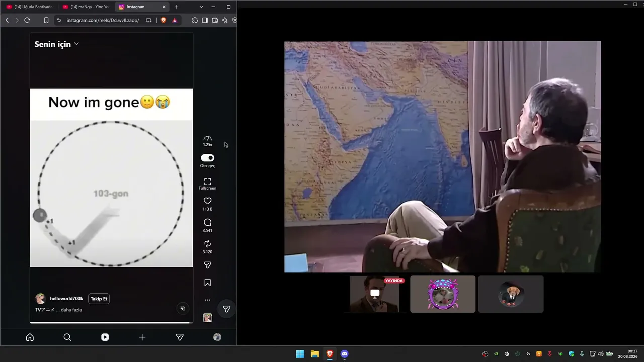Open Instagram Search
Viewport: 644px width, 362px height.
point(67,337)
